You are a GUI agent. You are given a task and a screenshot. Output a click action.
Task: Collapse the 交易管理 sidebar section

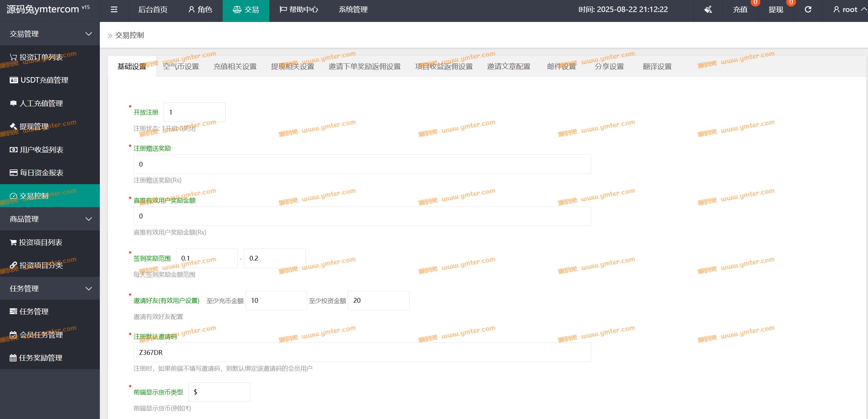coord(89,34)
